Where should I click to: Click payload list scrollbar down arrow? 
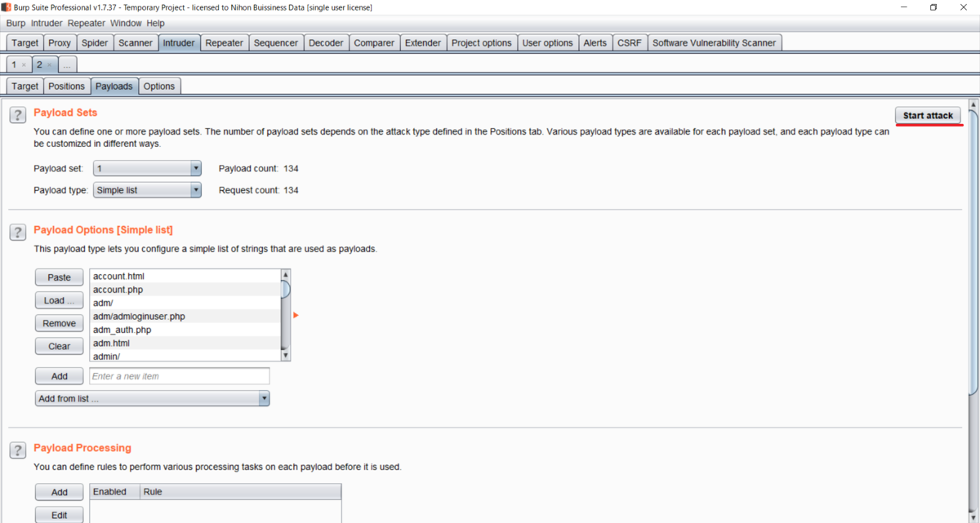285,356
